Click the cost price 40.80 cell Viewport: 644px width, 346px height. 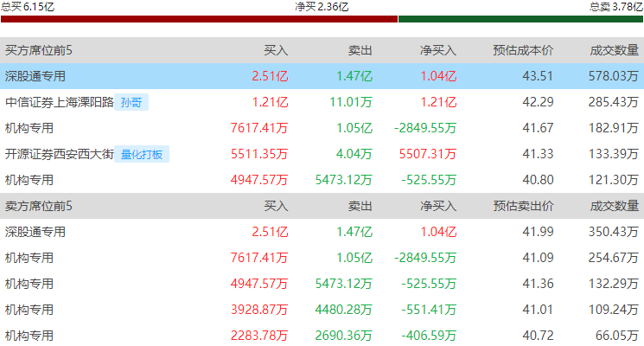point(538,180)
